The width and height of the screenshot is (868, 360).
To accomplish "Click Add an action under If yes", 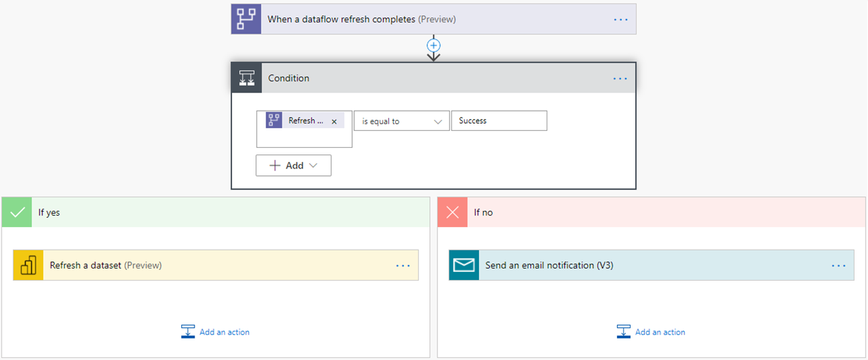I will (x=224, y=332).
